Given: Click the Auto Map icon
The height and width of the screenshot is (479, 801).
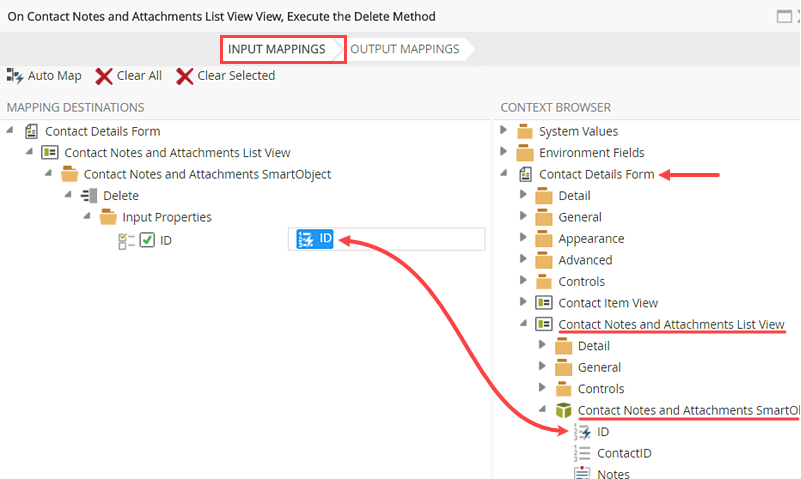Looking at the screenshot, I should 15,76.
